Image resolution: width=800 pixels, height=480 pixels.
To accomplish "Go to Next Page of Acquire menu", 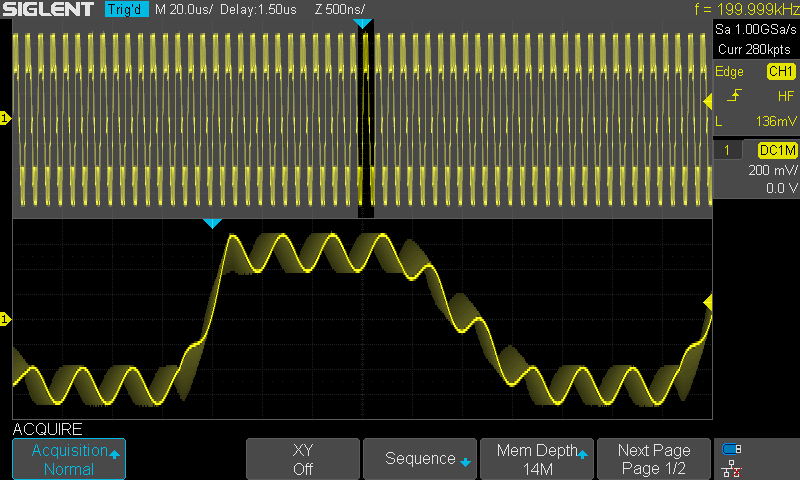I will [653, 459].
